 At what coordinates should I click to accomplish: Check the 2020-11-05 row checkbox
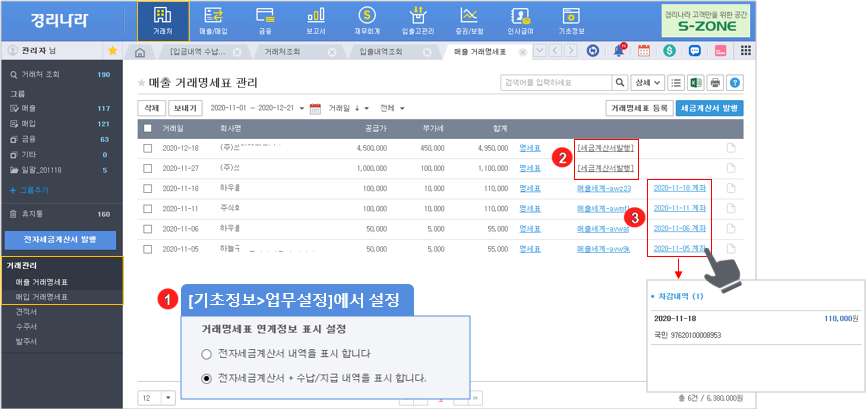(x=148, y=249)
